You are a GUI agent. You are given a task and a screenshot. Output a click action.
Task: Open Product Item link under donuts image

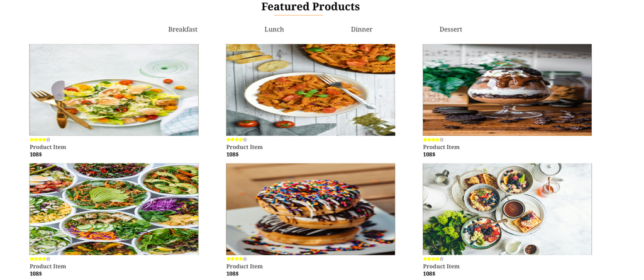[245, 266]
